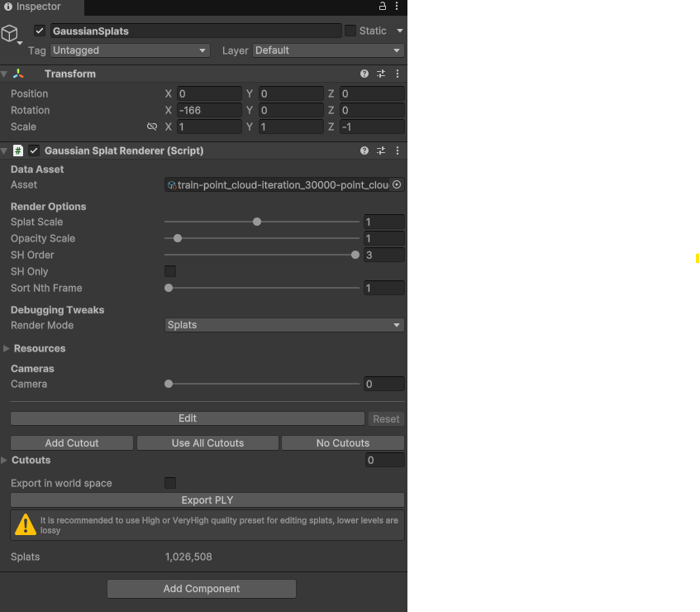The width and height of the screenshot is (700, 612).
Task: Open the Transform component help reference
Action: pos(364,74)
